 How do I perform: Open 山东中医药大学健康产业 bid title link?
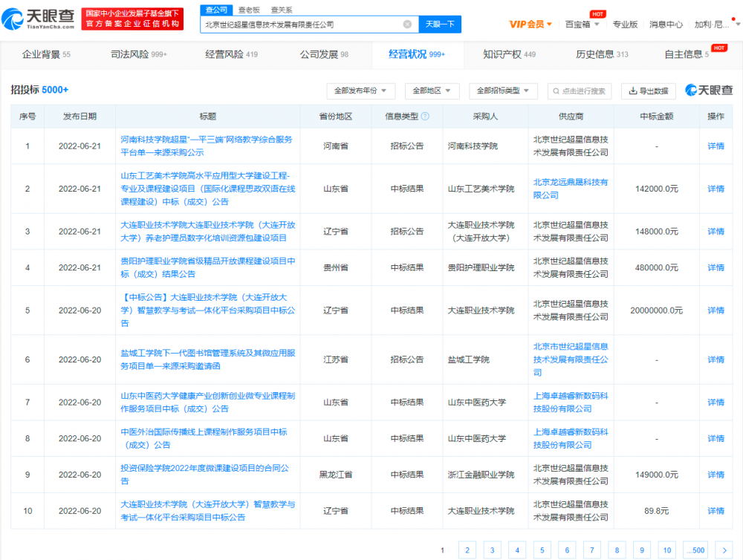point(207,402)
